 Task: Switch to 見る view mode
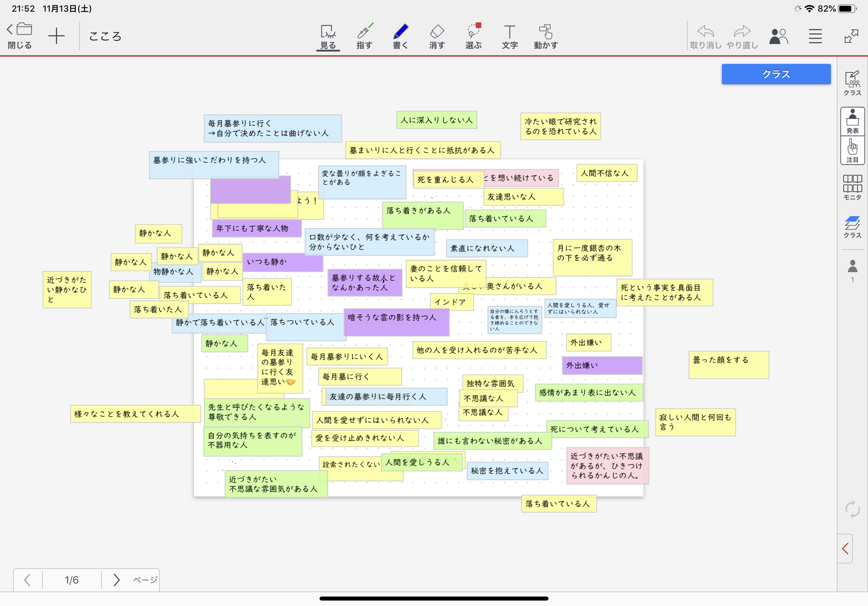pyautogui.click(x=328, y=36)
